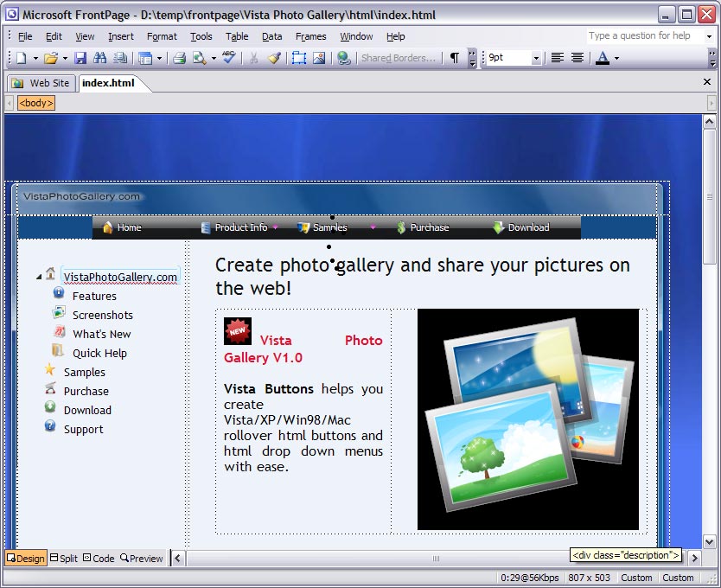The width and height of the screenshot is (721, 588).
Task: Switch to the Web Site tab
Action: coord(41,83)
